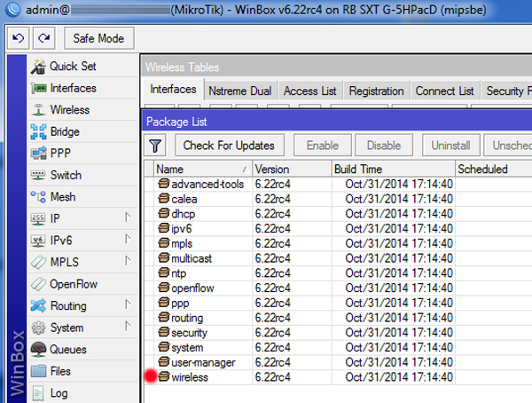The height and width of the screenshot is (403, 532).
Task: Click the Mesh nodes icon
Action: [38, 197]
